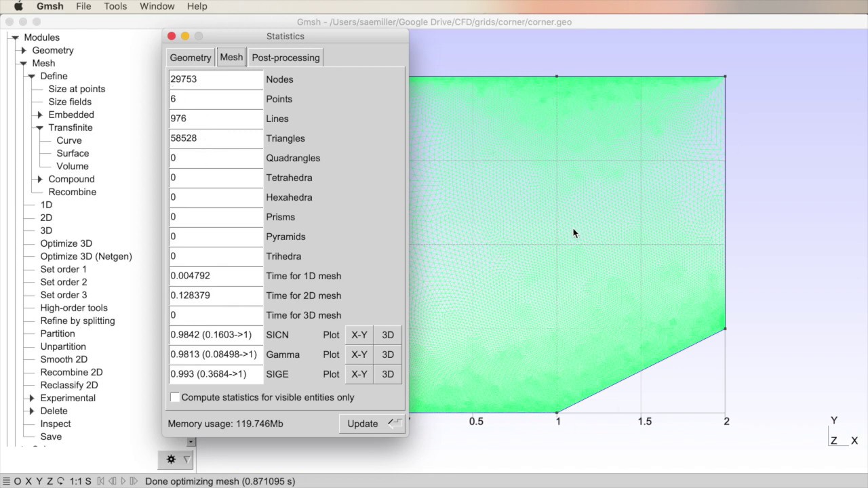Collapse the Modules tree root

click(15, 37)
